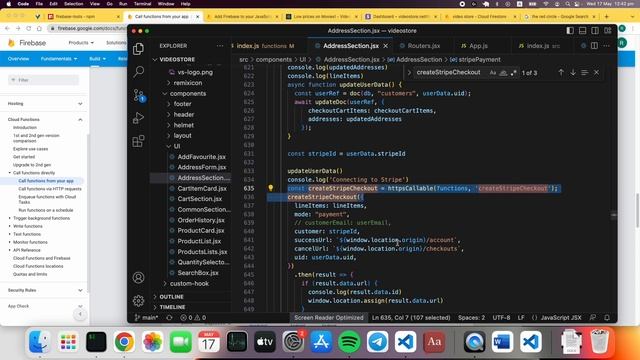This screenshot has height=360, width=640.
Task: Open Products dropdown on Firebase page
Action: [81, 42]
